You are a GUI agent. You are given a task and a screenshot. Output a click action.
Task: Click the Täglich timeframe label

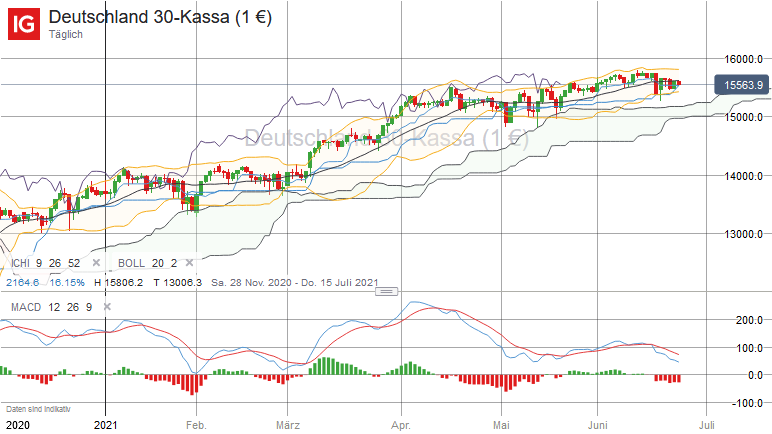(x=65, y=34)
